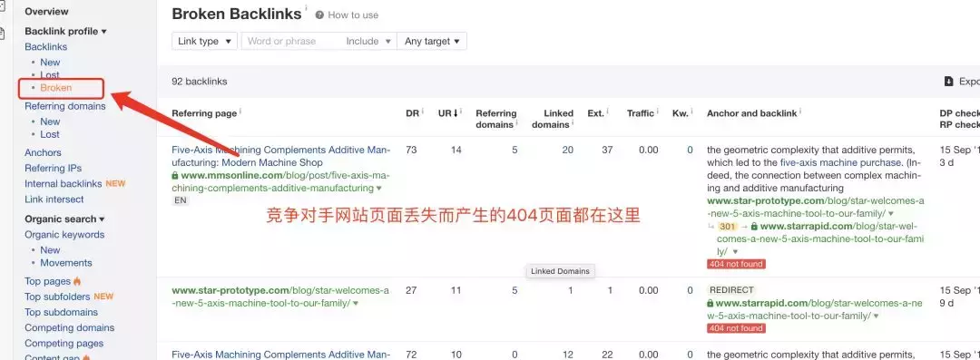980x360 pixels.
Task: Open the Include filter dropdown
Action: 368,41
